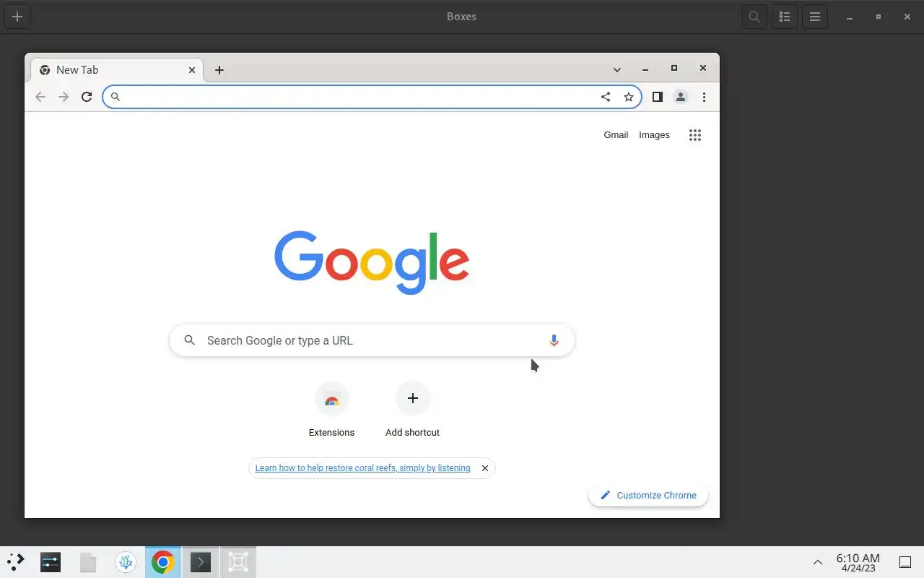Open the Extensions shortcut
The width and height of the screenshot is (924, 578).
coord(331,410)
